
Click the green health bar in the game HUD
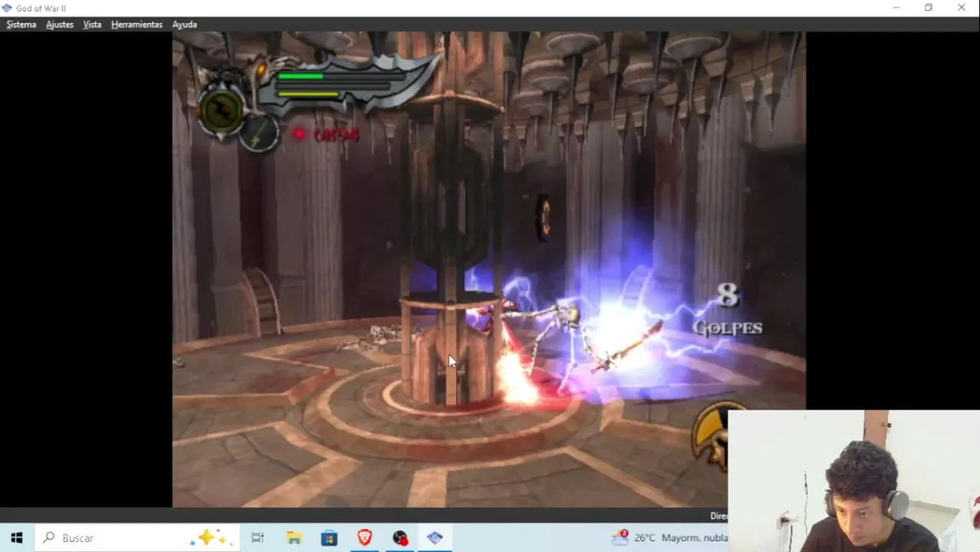pos(300,76)
